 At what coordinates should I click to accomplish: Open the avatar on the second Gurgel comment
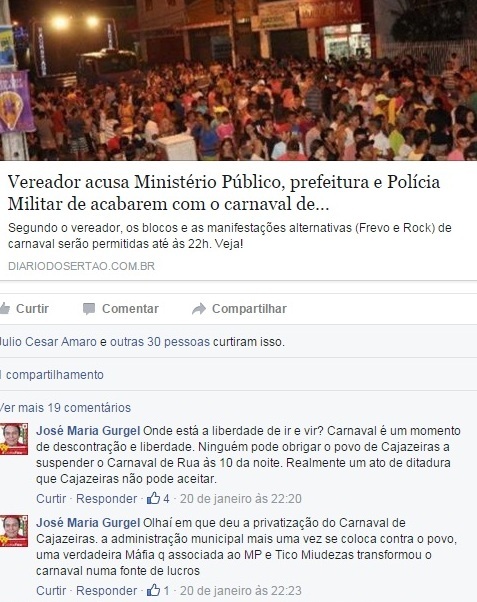tap(14, 531)
